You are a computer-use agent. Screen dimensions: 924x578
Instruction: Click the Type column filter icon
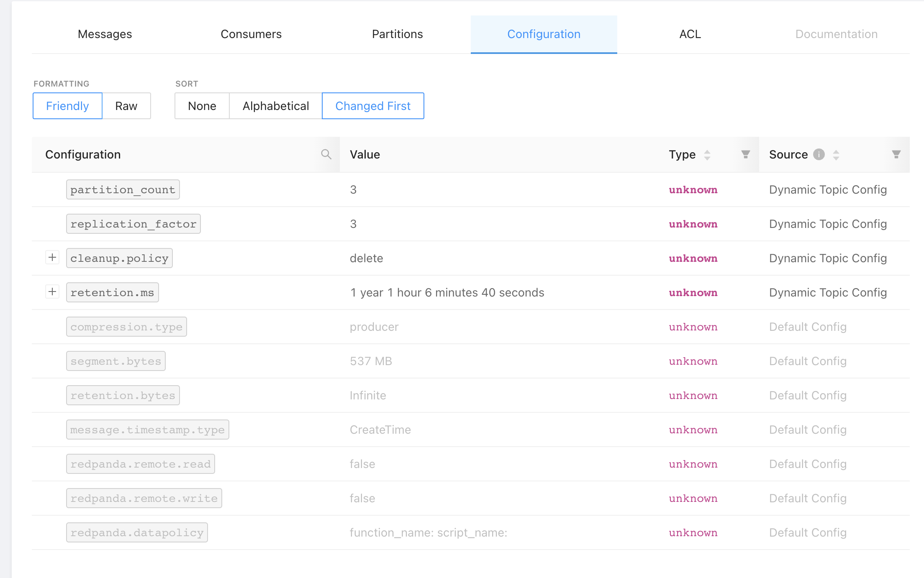(745, 154)
